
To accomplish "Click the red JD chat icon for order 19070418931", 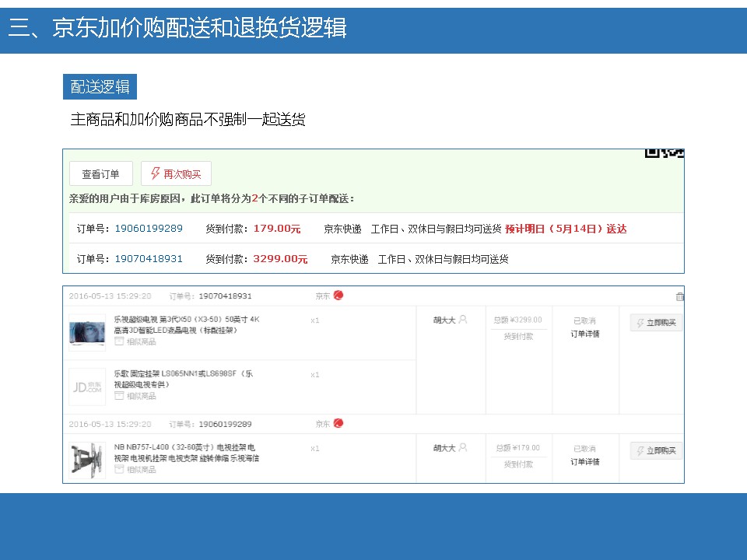I will click(338, 296).
